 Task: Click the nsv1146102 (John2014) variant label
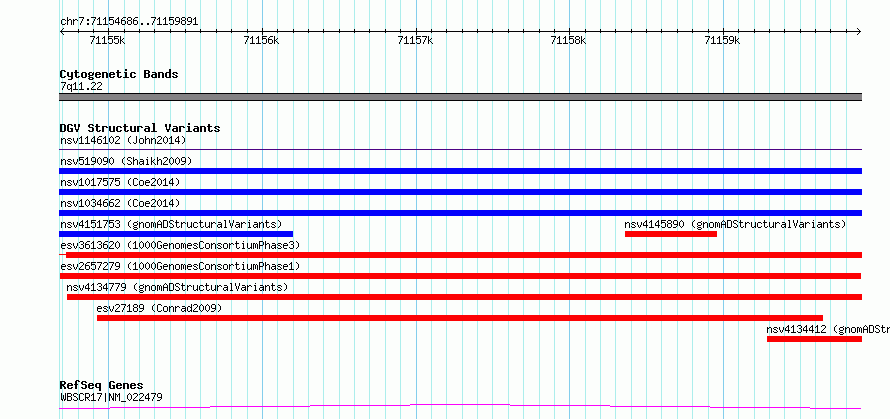click(x=123, y=140)
